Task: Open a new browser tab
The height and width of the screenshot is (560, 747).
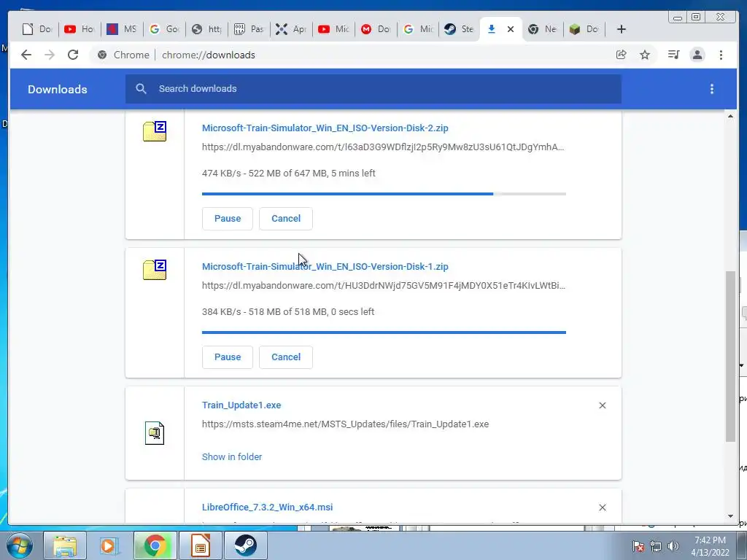Action: (621, 29)
